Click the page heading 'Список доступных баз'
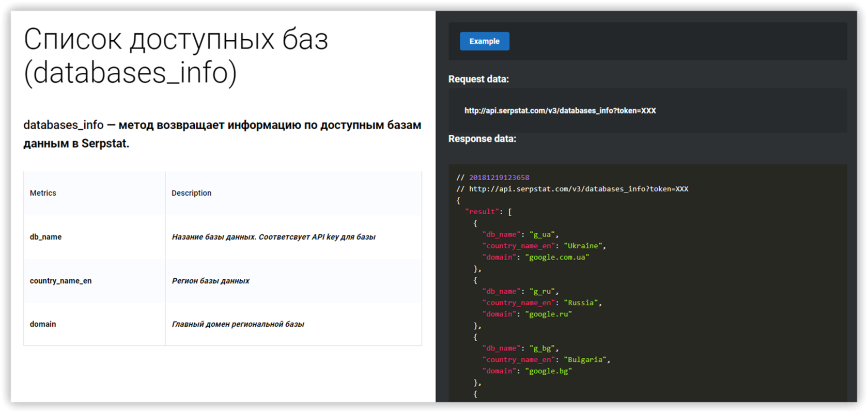 tap(176, 55)
